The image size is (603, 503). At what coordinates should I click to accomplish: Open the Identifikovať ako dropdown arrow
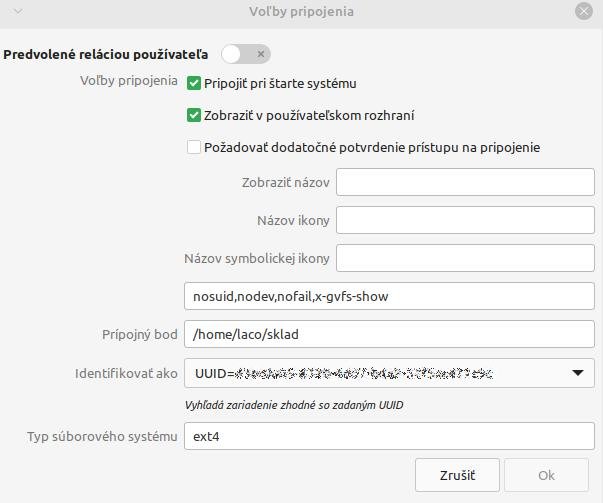tap(578, 373)
